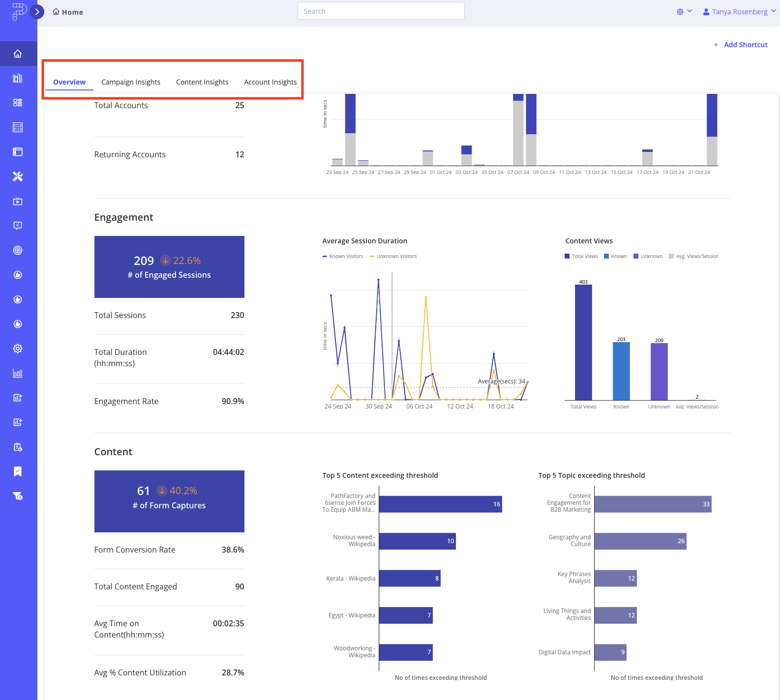The height and width of the screenshot is (700, 780).
Task: Click the PathFactory and 6sense bar showing 16
Action: (x=441, y=504)
